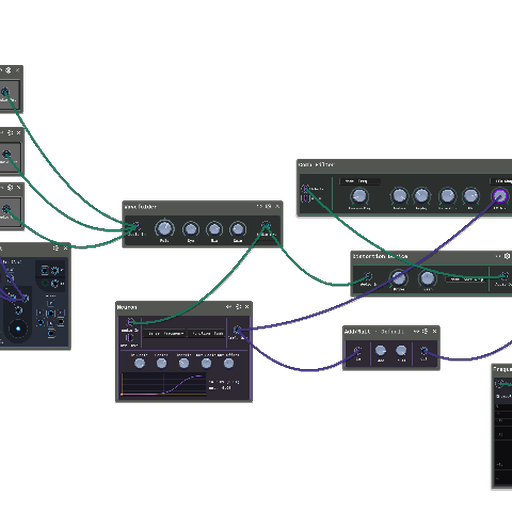Click the rightmost knob in the Neuron module
The width and height of the screenshot is (512, 512).
(x=228, y=363)
